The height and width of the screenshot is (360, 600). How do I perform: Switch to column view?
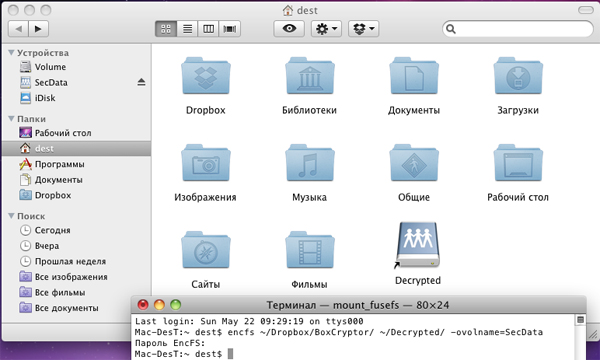coord(209,29)
